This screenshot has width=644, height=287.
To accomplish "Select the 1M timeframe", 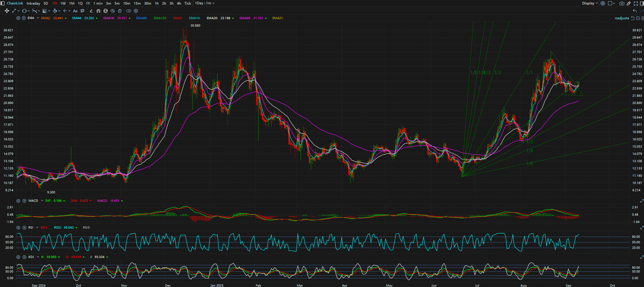I will [x=72, y=3].
